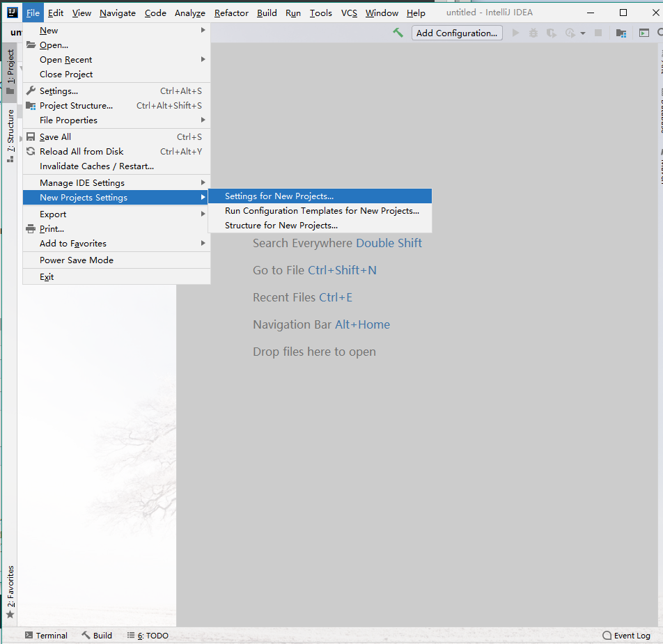The image size is (663, 644).
Task: Open the Navigate menu
Action: pyautogui.click(x=118, y=13)
